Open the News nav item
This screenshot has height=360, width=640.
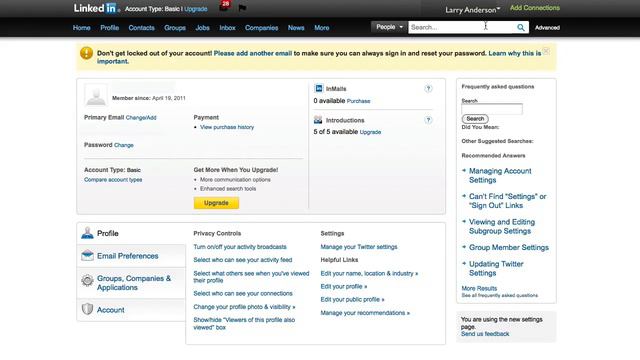[x=296, y=28]
